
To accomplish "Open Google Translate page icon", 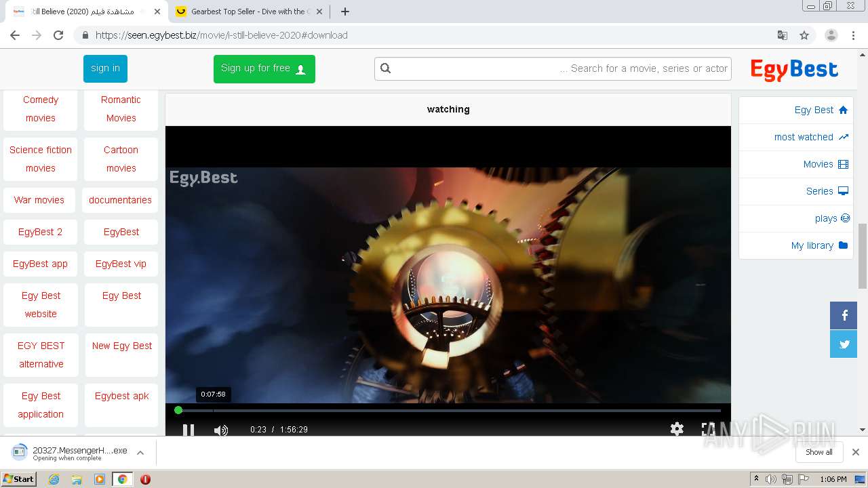I will [x=783, y=35].
